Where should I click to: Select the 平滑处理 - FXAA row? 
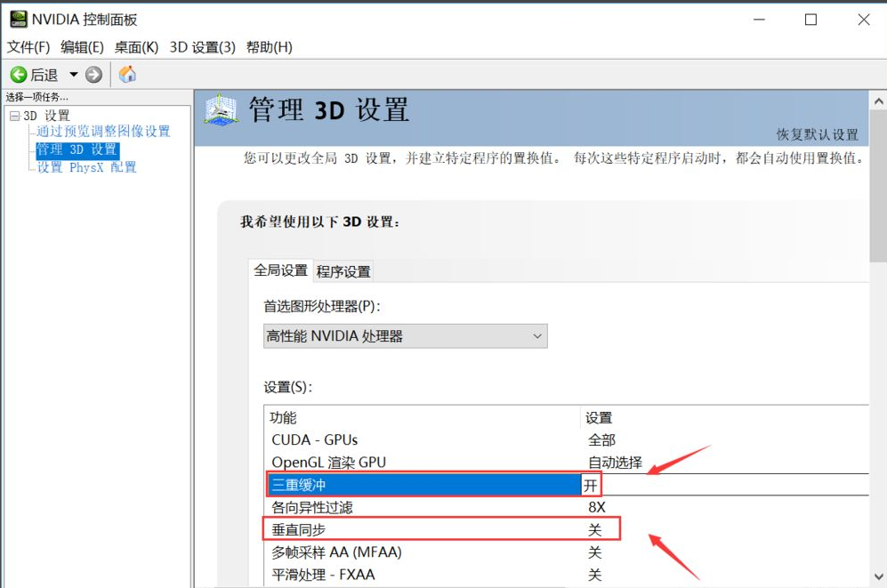[x=566, y=575]
